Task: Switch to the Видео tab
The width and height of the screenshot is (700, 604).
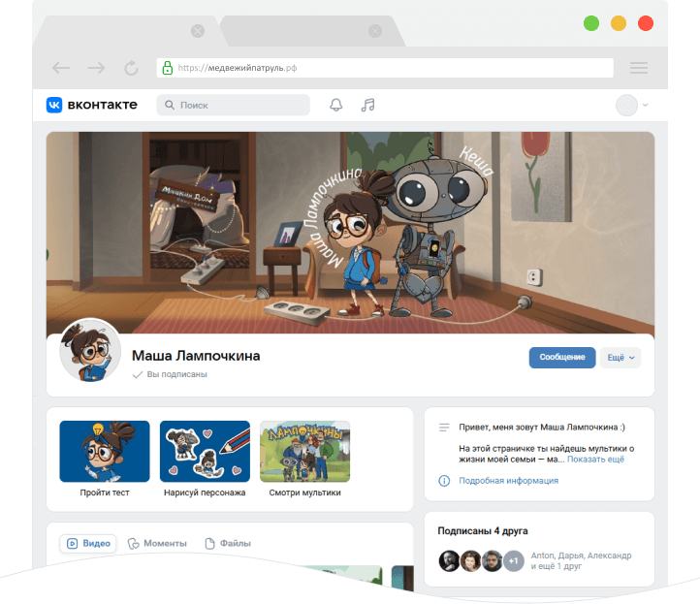Action: pos(88,543)
